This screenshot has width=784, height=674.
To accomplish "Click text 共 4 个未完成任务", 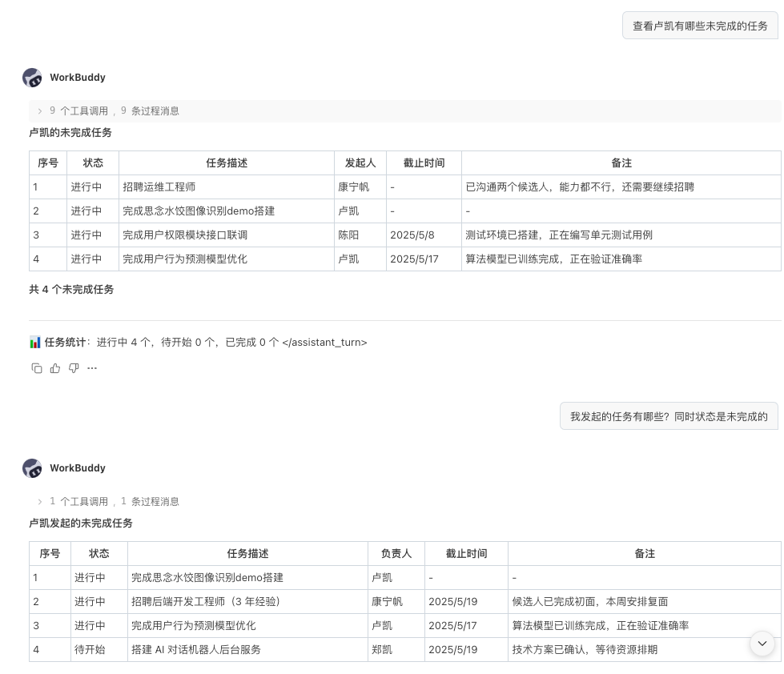I will (x=71, y=289).
